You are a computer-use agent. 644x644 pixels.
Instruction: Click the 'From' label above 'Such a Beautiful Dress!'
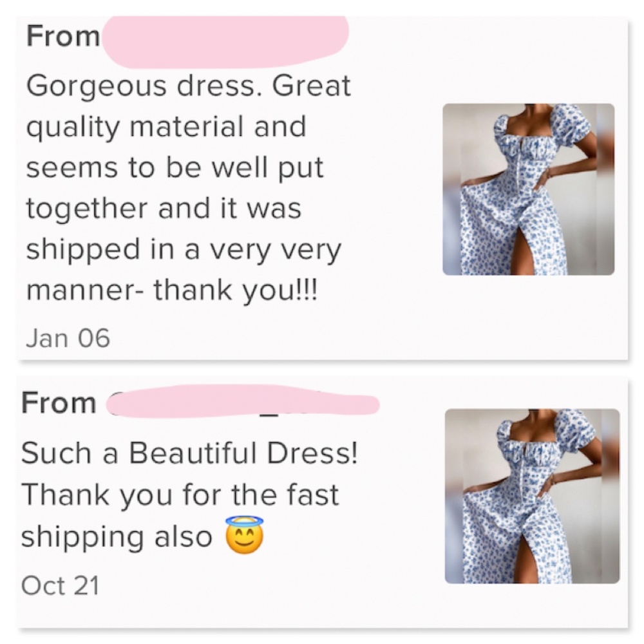[x=59, y=403]
